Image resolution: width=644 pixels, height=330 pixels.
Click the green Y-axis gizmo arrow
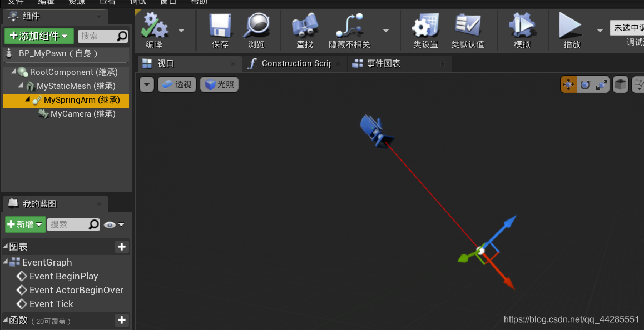pos(464,258)
